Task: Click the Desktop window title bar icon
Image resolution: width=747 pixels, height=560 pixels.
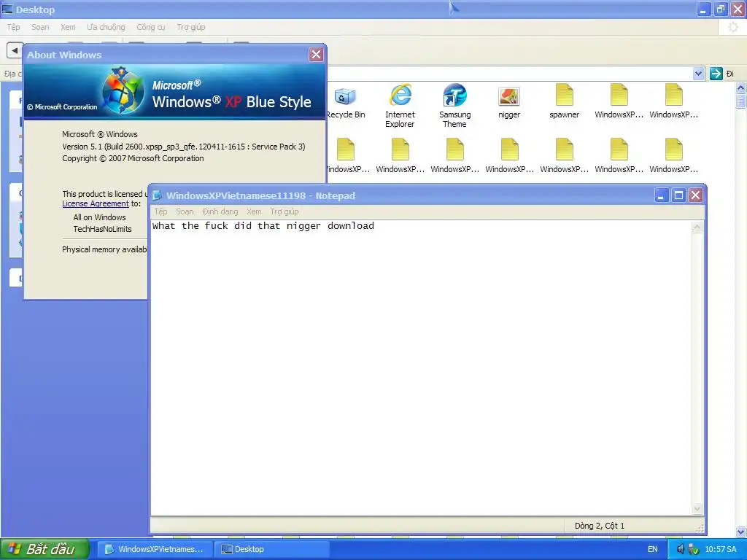Action: click(7, 9)
